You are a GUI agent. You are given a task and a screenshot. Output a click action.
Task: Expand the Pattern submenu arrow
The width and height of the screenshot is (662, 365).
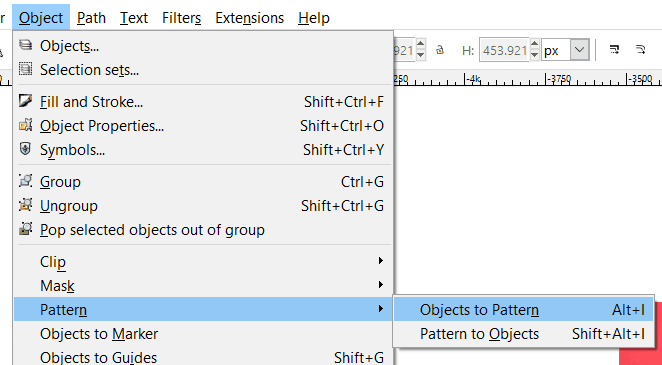pos(380,309)
